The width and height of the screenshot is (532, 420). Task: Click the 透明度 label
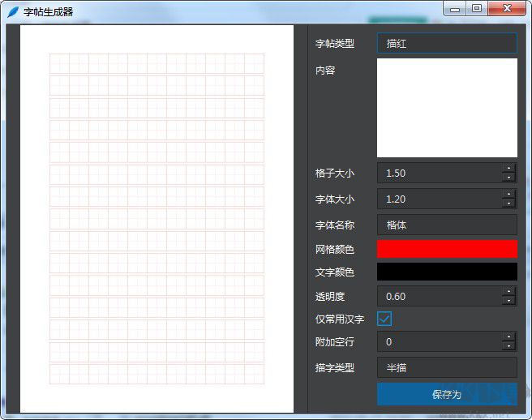[x=330, y=297]
